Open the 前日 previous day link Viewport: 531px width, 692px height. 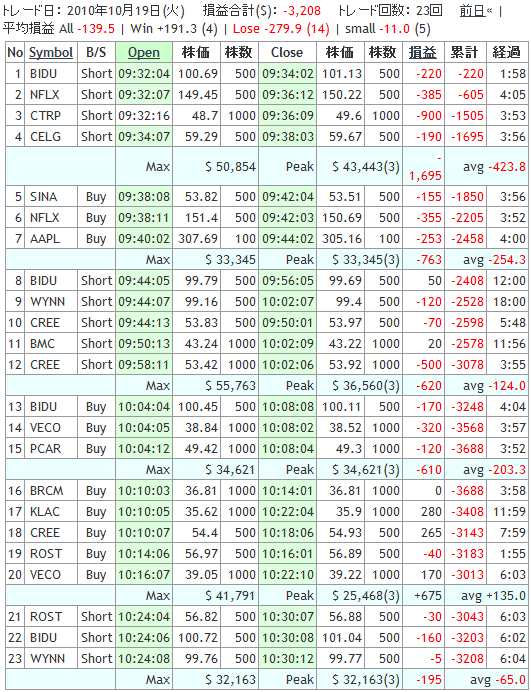(x=472, y=11)
